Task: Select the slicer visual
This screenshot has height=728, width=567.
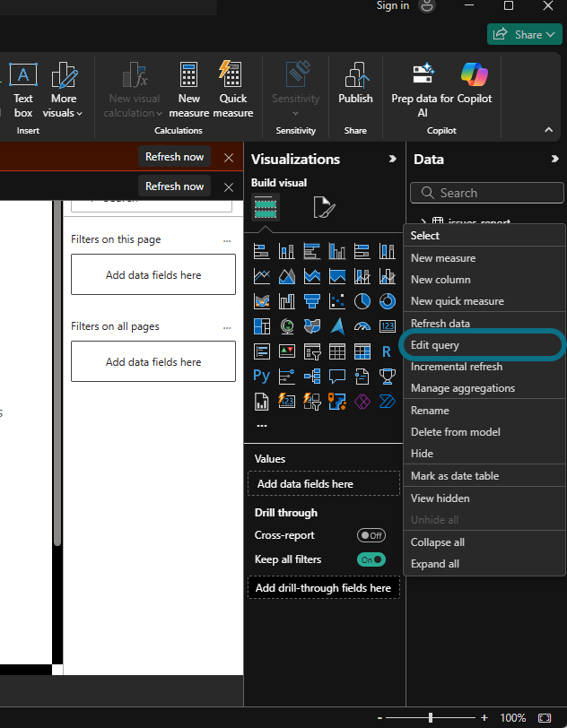Action: click(312, 351)
